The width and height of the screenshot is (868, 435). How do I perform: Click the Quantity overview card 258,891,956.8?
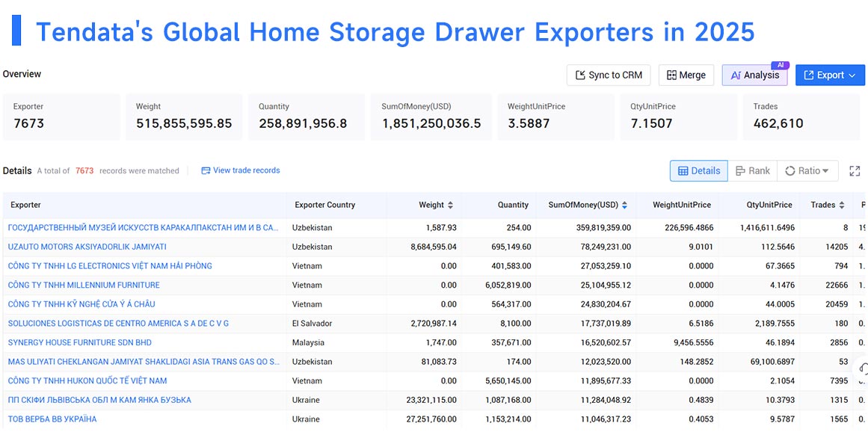click(307, 117)
